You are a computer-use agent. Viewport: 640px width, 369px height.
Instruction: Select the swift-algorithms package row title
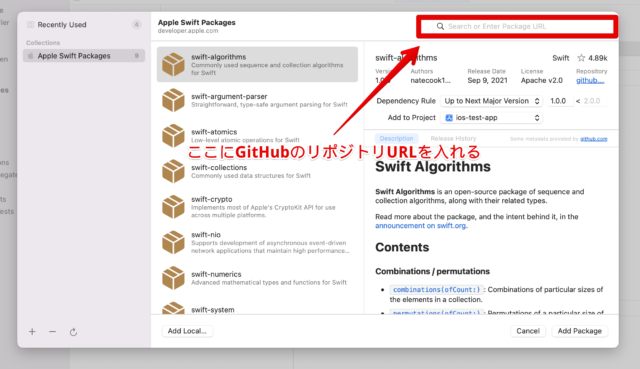tap(218, 57)
